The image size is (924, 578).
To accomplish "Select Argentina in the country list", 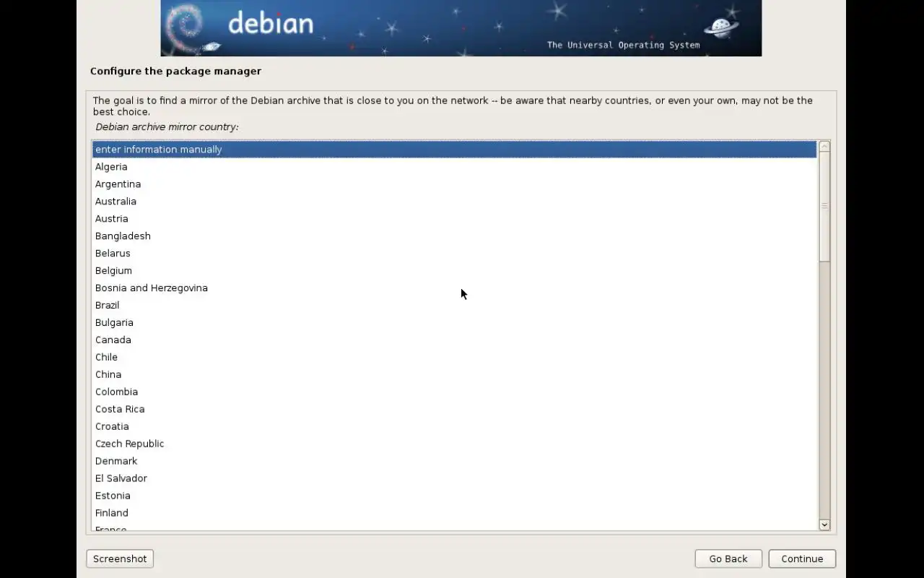I will click(454, 184).
